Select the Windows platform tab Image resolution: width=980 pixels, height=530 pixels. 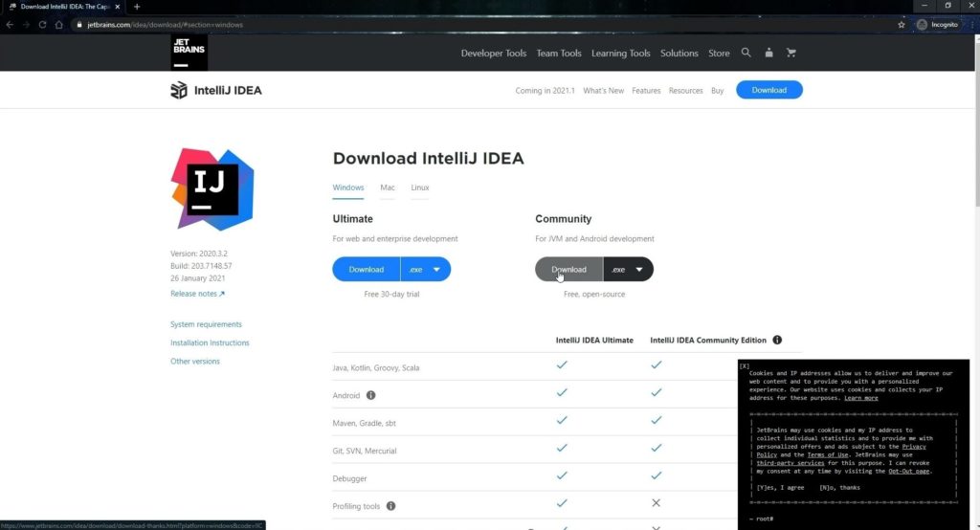click(348, 188)
